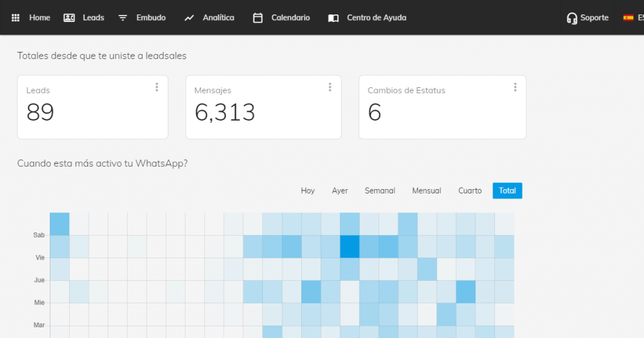The image size is (644, 338).
Task: Click the Soporte headset icon
Action: click(572, 18)
